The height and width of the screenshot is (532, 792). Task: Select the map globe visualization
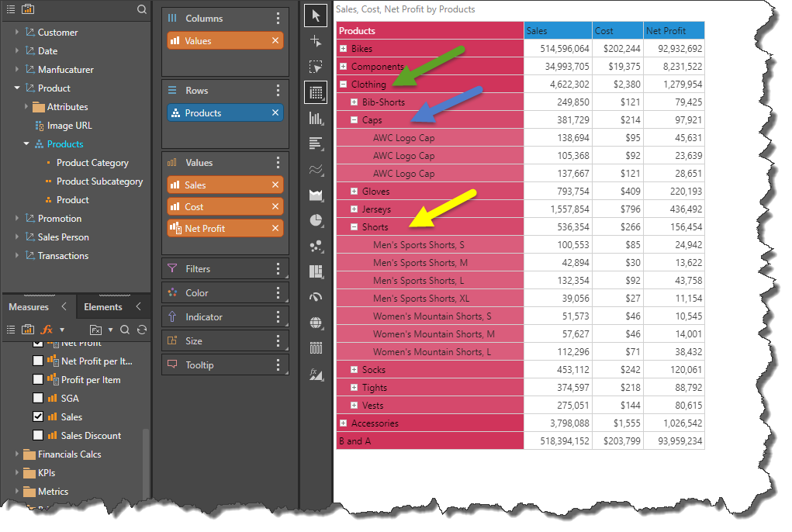315,322
